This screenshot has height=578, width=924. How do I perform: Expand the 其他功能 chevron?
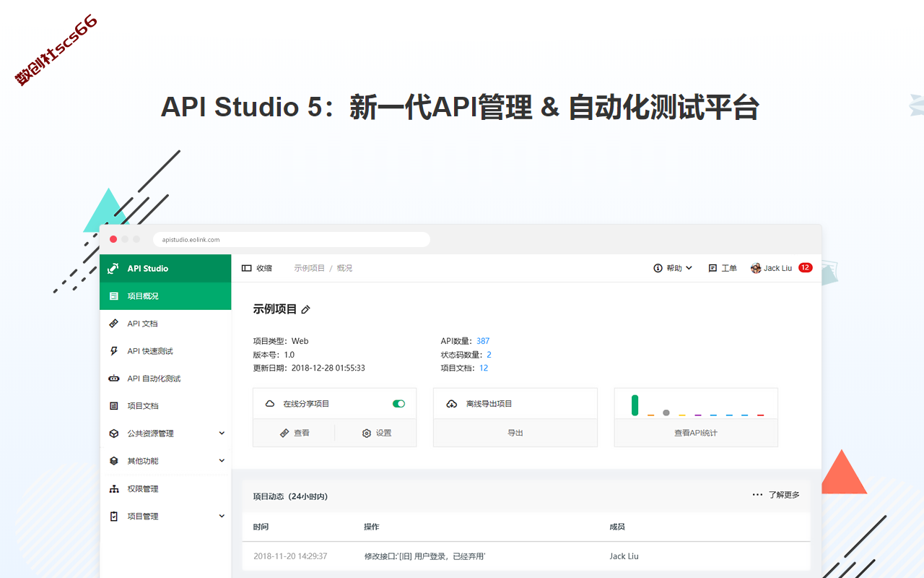pos(222,461)
